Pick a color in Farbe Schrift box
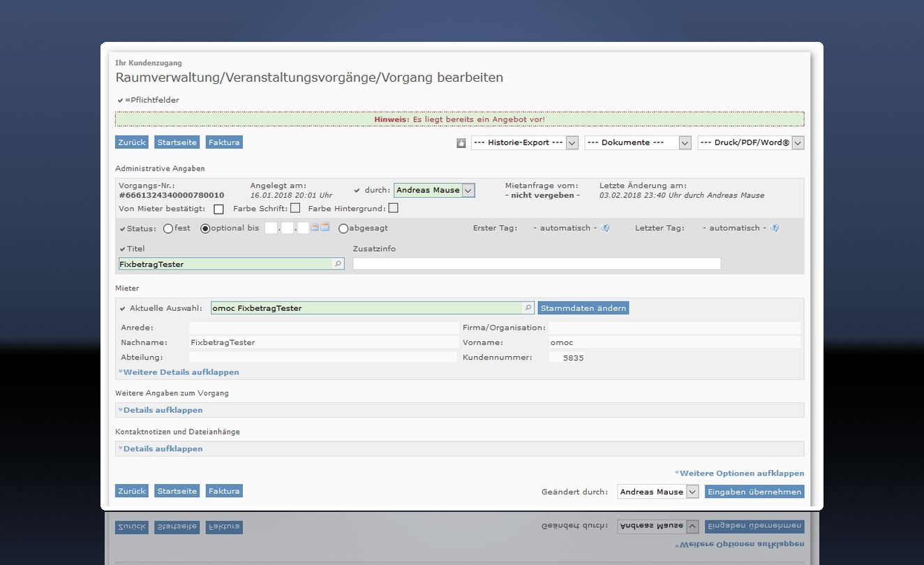 click(295, 208)
